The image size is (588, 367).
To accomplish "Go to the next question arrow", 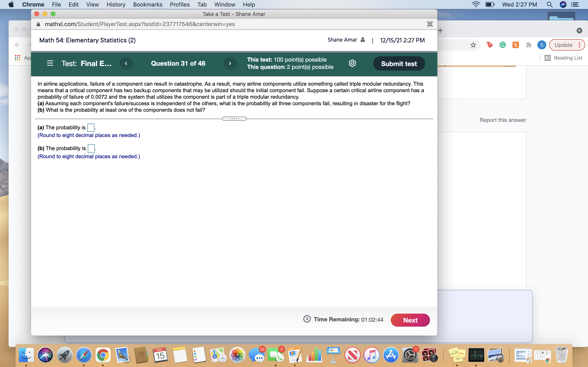I will click(230, 63).
